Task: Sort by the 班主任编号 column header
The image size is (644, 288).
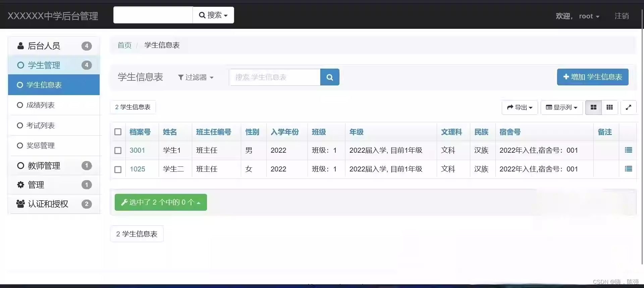Action: pyautogui.click(x=214, y=132)
